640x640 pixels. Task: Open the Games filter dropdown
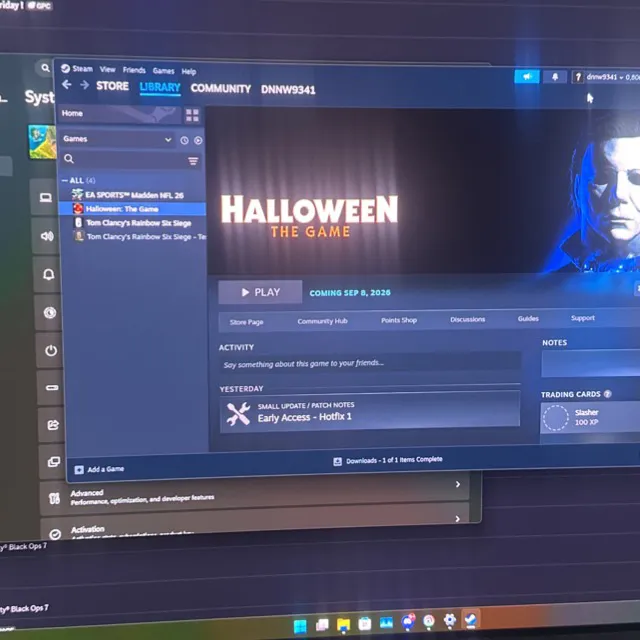(117, 139)
